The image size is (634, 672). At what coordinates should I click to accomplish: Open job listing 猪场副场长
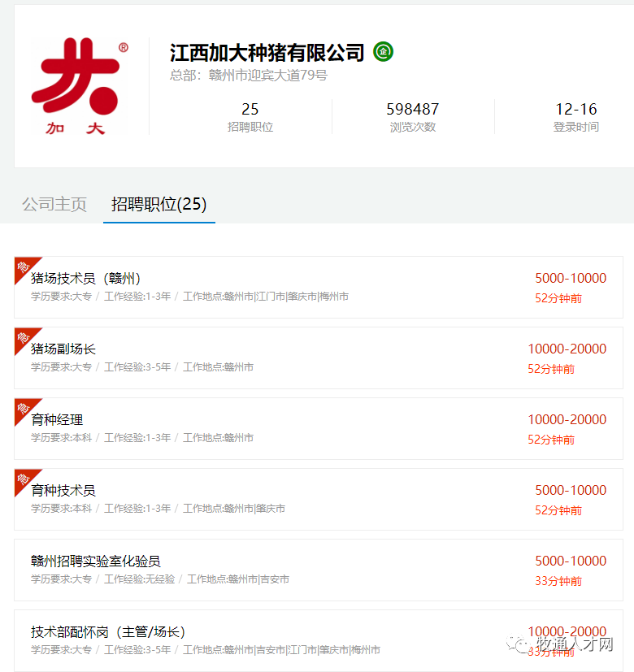point(63,349)
